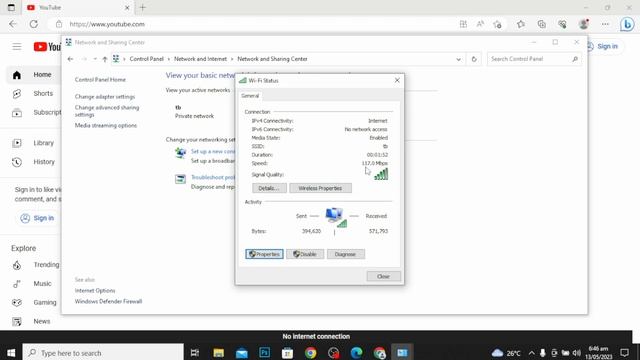Open Control Panel Home link

[x=100, y=80]
